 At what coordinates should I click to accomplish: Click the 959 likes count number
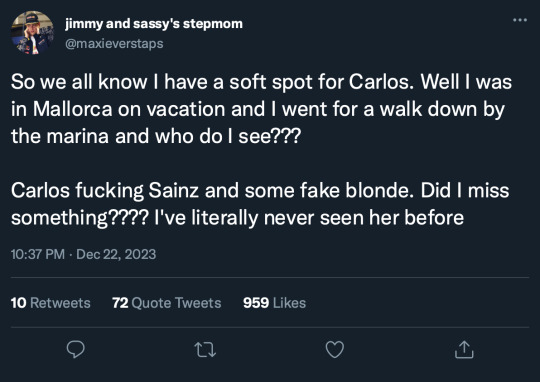point(256,303)
